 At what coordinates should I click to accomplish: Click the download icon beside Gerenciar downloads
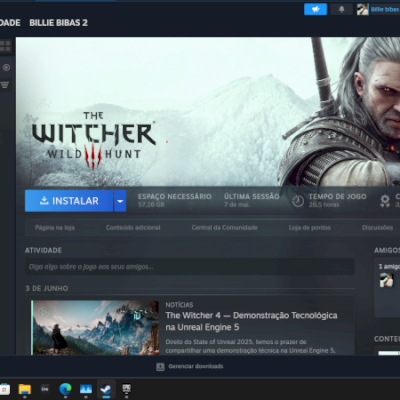coord(160,367)
